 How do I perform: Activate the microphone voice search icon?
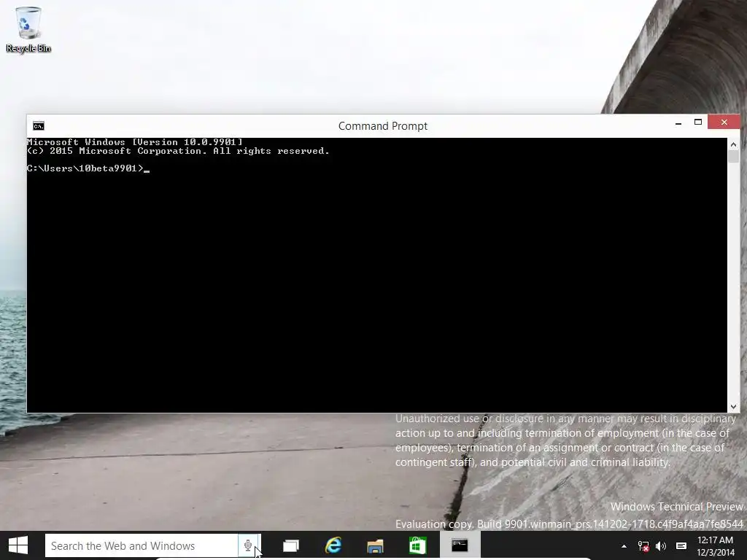tap(248, 545)
